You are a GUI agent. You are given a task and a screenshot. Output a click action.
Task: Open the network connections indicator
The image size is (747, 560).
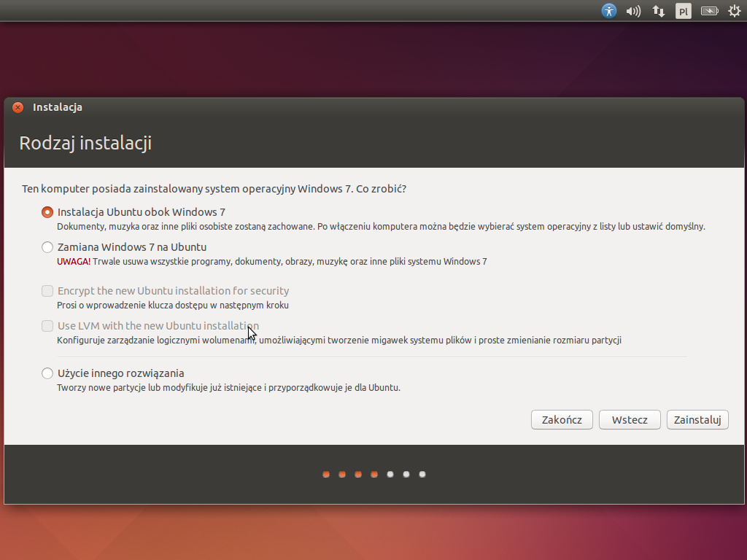tap(659, 11)
